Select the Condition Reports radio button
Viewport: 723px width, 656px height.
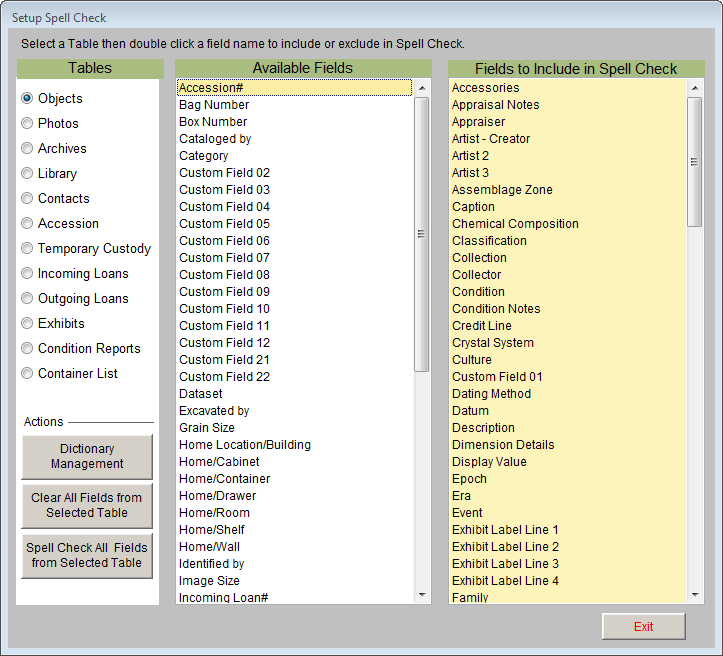coord(27,349)
